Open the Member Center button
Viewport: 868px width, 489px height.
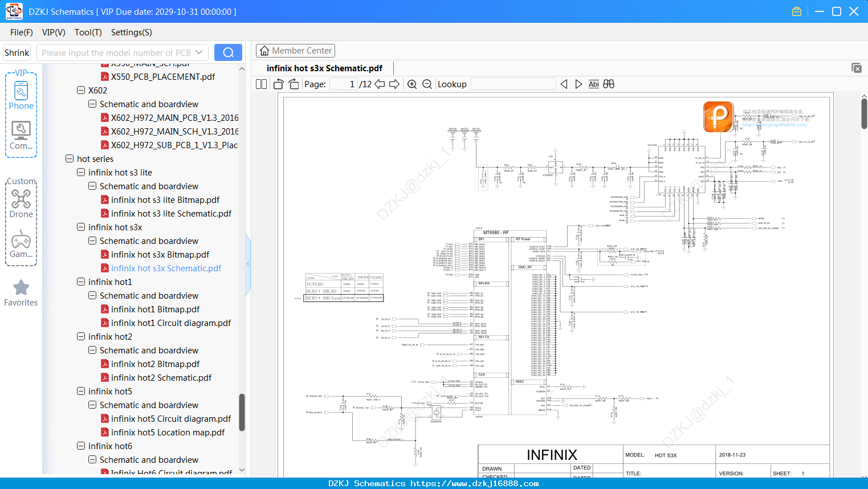[295, 51]
